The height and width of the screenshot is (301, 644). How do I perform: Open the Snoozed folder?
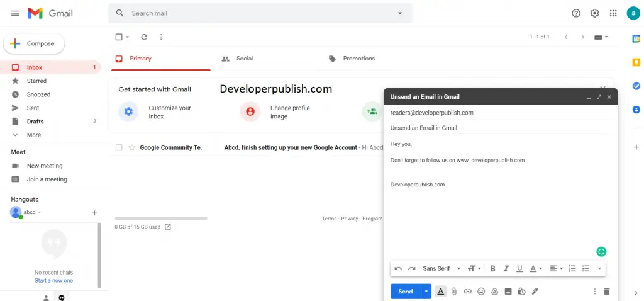(51, 94)
